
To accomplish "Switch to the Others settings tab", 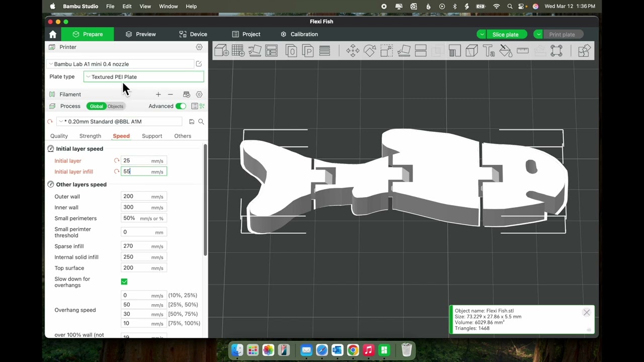I will [183, 136].
